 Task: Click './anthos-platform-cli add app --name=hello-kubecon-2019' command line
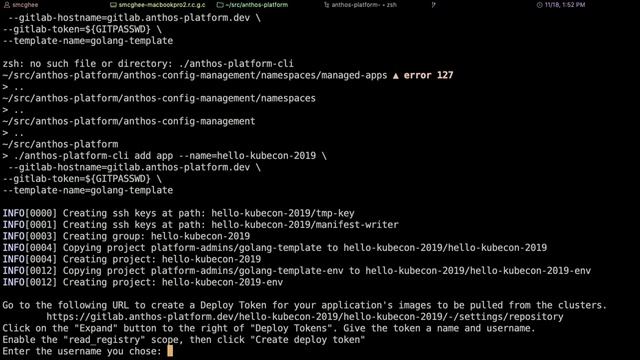164,156
